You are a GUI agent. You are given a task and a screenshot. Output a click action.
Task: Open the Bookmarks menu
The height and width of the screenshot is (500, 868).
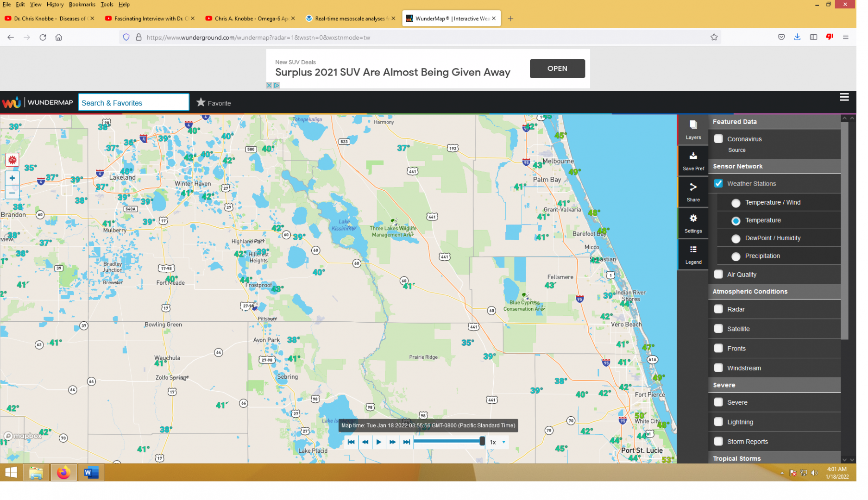[x=83, y=5]
